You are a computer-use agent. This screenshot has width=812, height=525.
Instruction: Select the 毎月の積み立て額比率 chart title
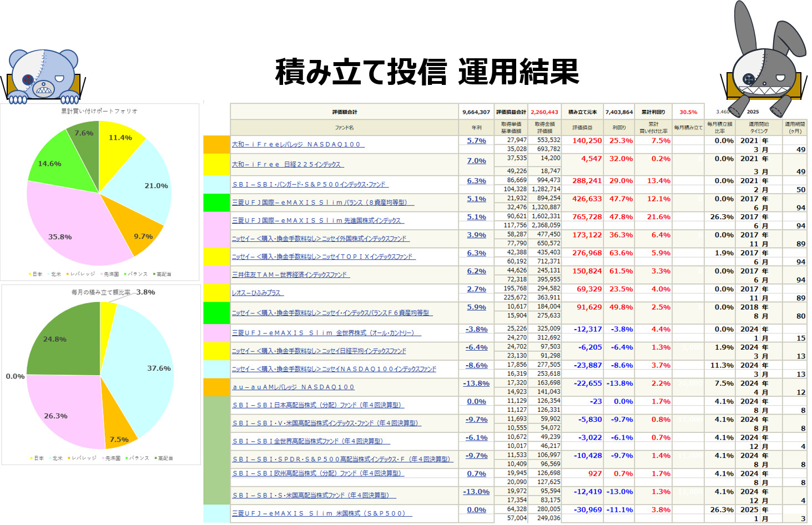tap(100, 292)
